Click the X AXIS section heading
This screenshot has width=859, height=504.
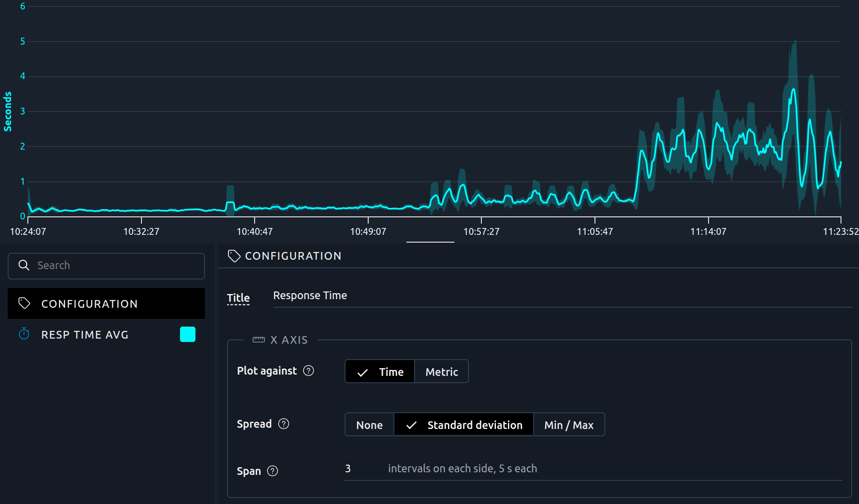point(289,340)
